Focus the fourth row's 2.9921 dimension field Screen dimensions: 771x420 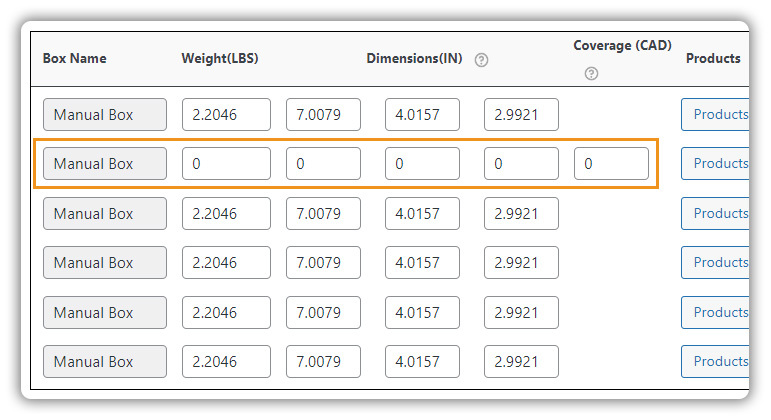pyautogui.click(x=521, y=263)
